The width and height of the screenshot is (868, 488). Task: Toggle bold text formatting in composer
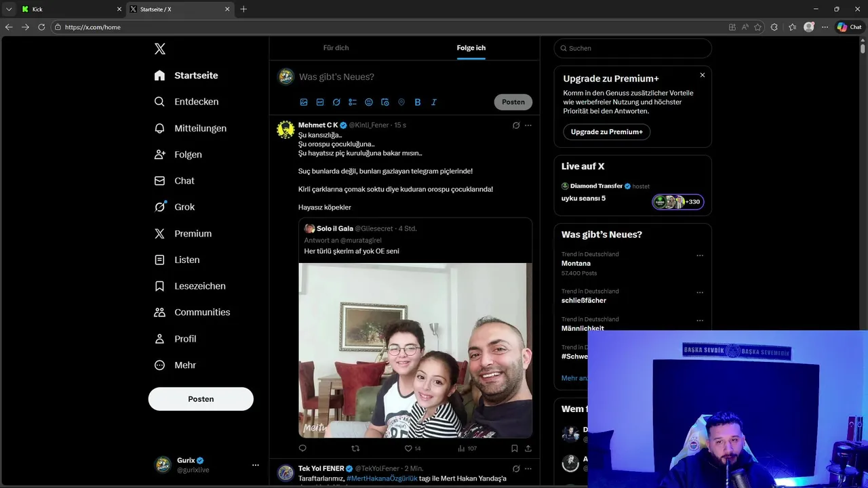418,102
